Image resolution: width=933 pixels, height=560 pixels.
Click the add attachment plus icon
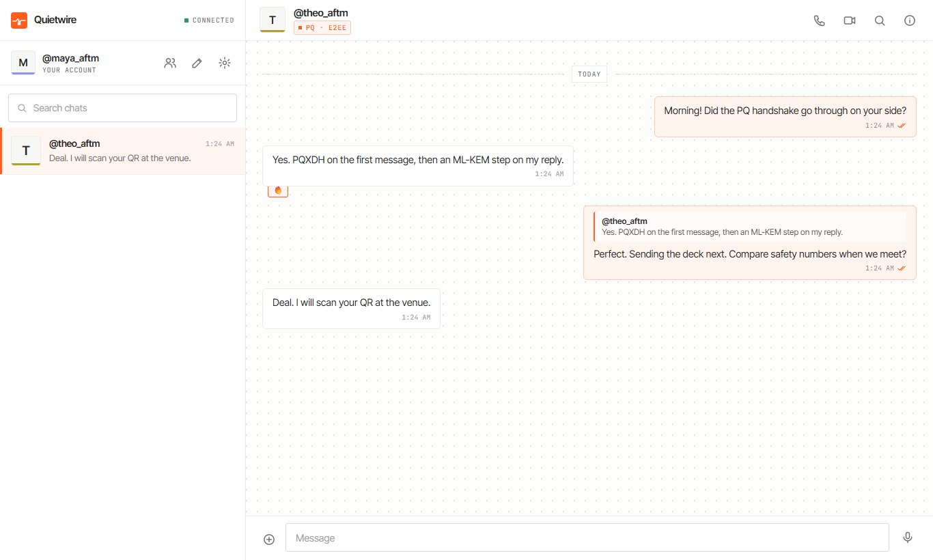coord(269,539)
